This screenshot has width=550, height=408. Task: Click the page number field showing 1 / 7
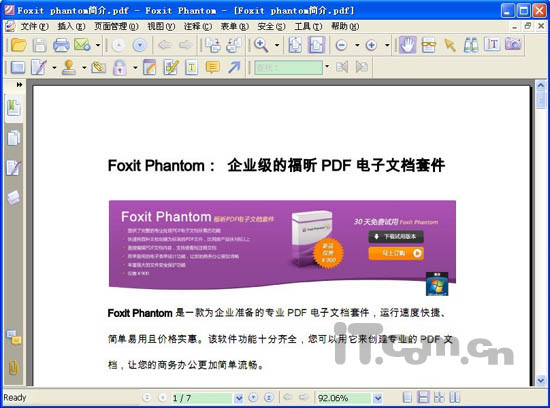(202, 398)
